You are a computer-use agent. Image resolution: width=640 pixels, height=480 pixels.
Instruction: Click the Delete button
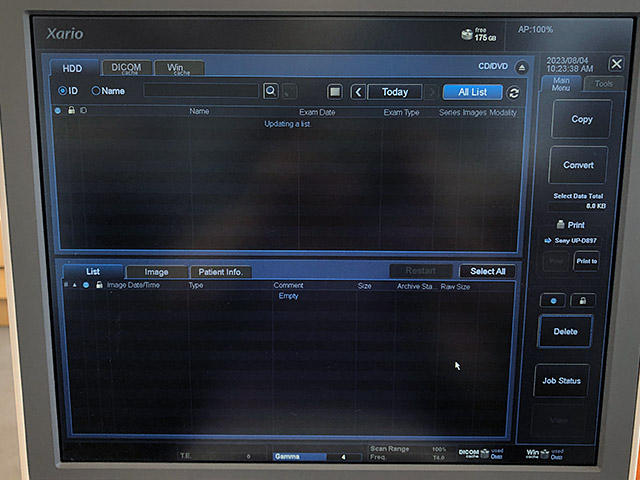tap(565, 331)
